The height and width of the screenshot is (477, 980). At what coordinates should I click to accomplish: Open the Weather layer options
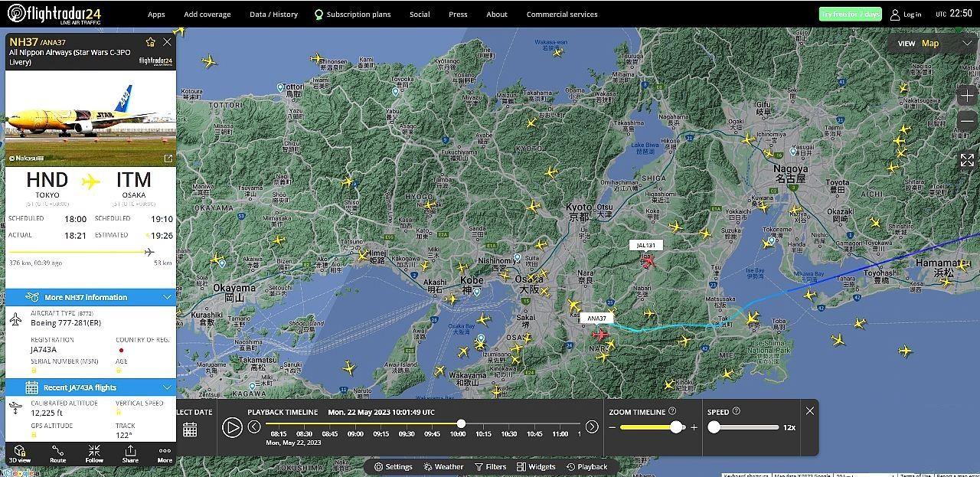click(x=443, y=466)
